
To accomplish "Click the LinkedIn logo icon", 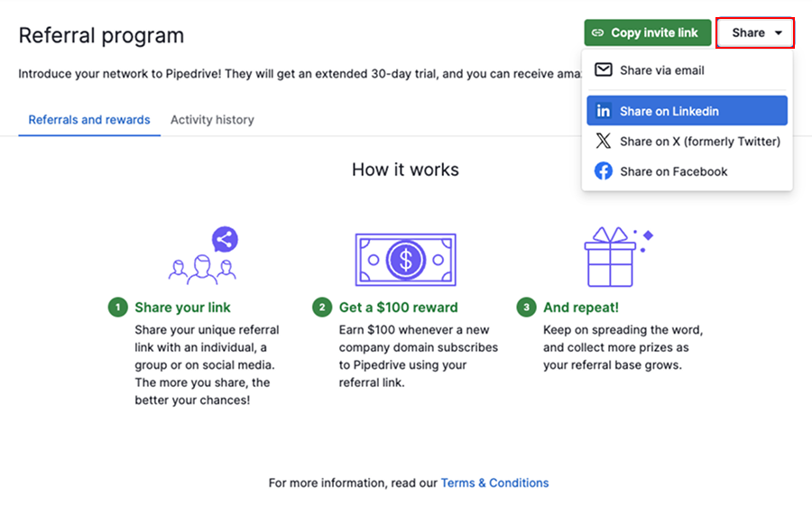I will [604, 111].
